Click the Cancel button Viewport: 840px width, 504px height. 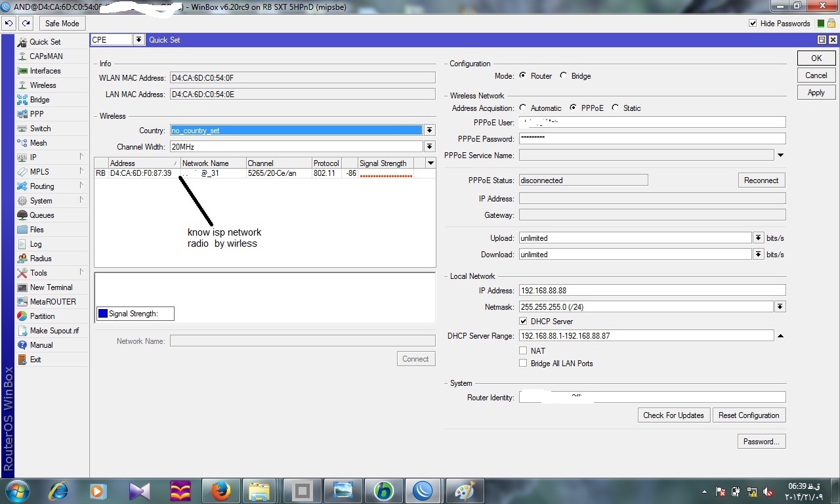click(816, 75)
